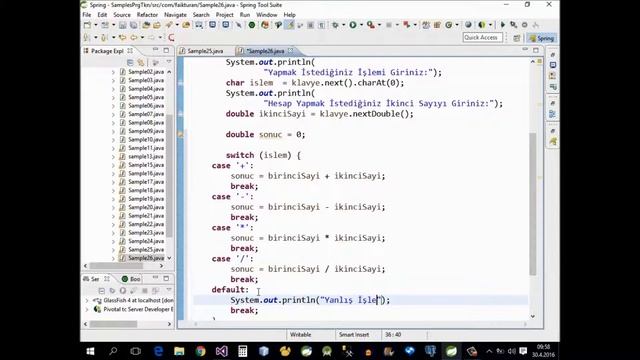
Task: Click the green Boot Dashboard circle icon
Action: pos(252,25)
